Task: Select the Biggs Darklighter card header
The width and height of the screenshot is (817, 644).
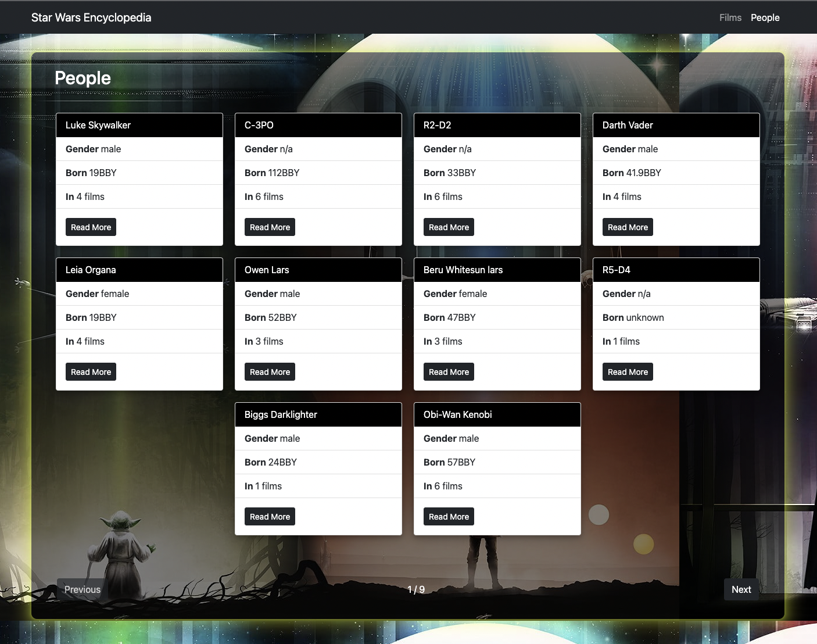Action: (x=318, y=414)
